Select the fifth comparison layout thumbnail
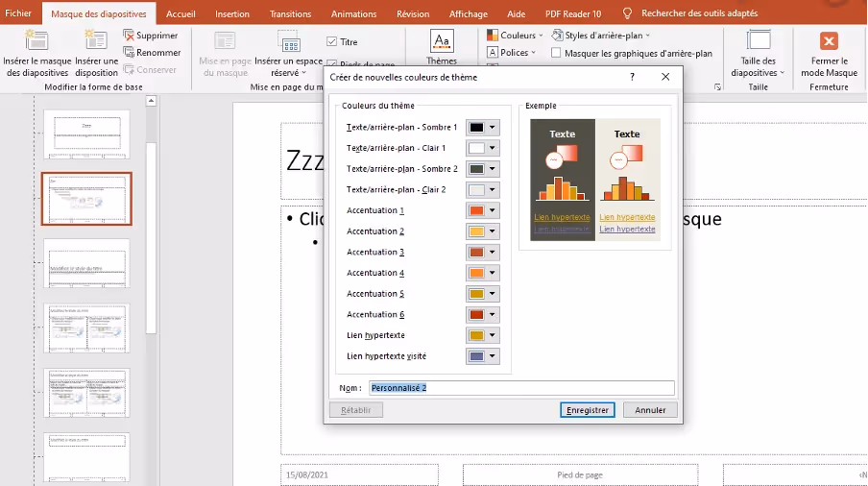 tap(87, 393)
